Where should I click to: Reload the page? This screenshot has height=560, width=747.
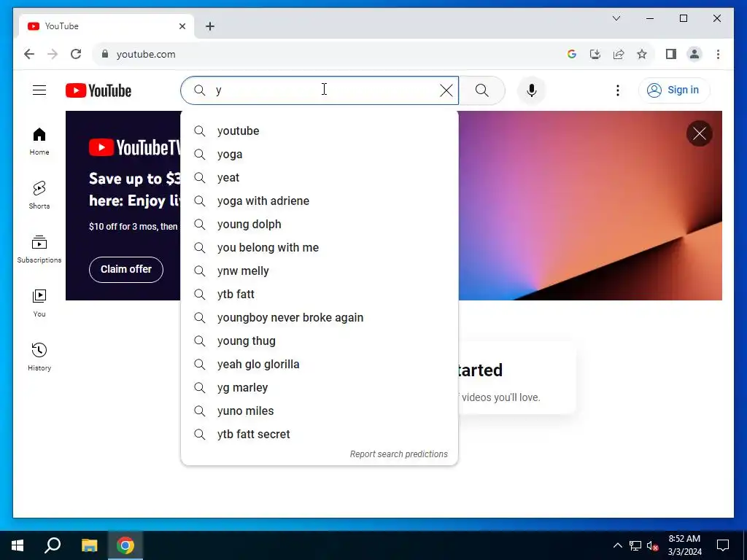pos(76,54)
